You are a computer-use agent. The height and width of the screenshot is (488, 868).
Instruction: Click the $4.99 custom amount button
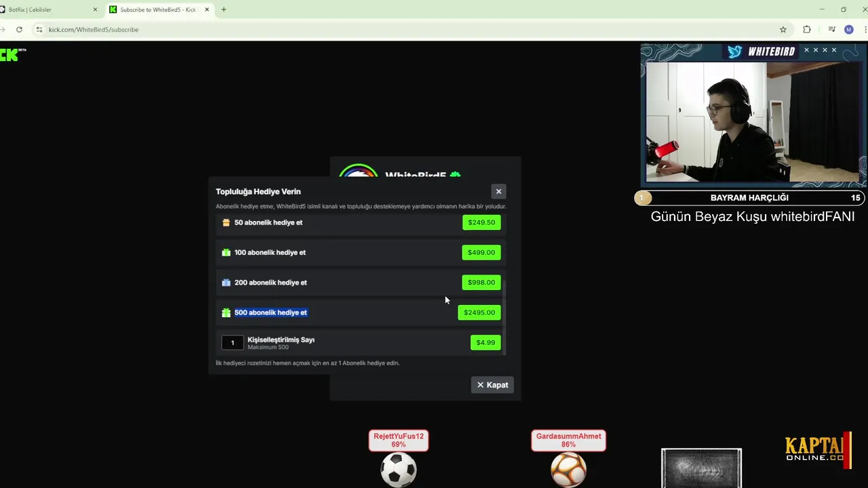point(486,342)
